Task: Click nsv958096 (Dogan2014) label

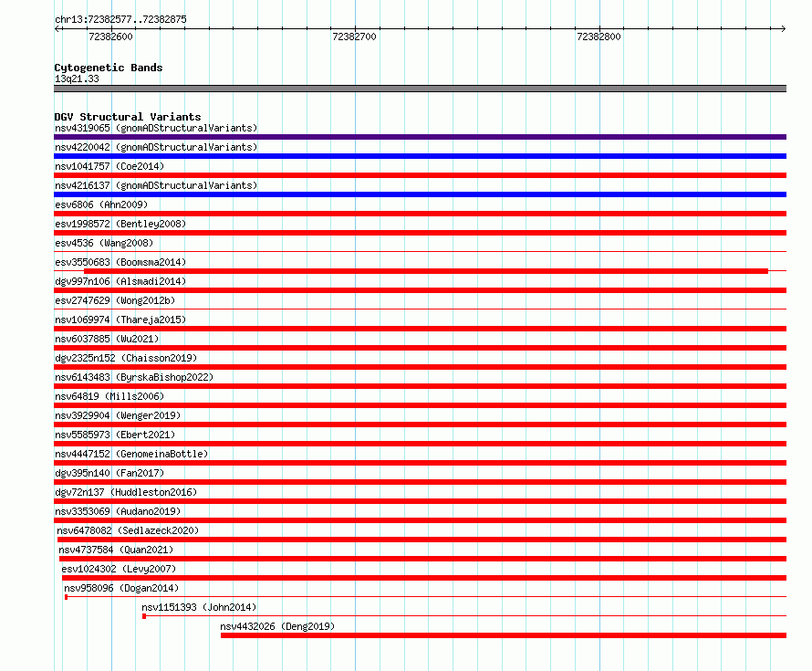Action: tap(121, 588)
